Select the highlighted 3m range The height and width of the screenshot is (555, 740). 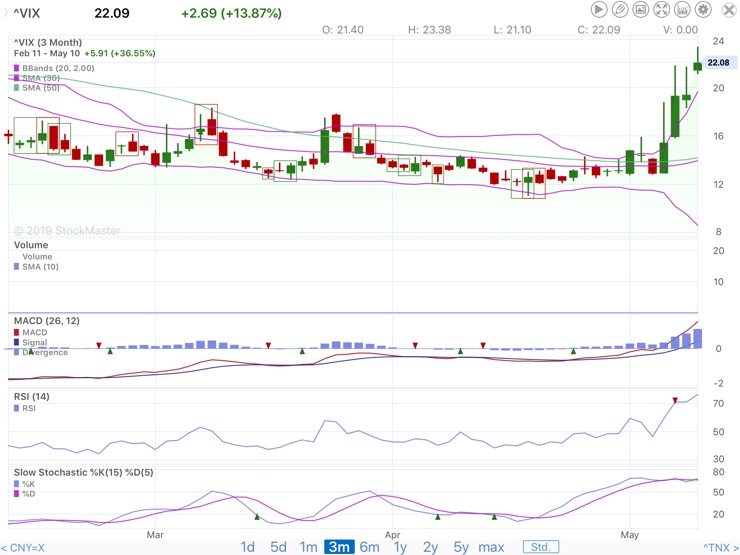click(339, 547)
